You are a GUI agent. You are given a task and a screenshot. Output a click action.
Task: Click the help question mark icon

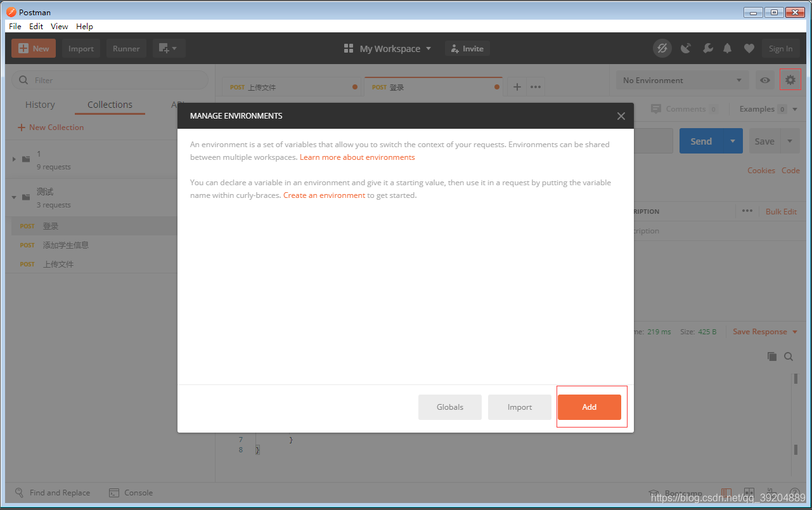point(794,494)
